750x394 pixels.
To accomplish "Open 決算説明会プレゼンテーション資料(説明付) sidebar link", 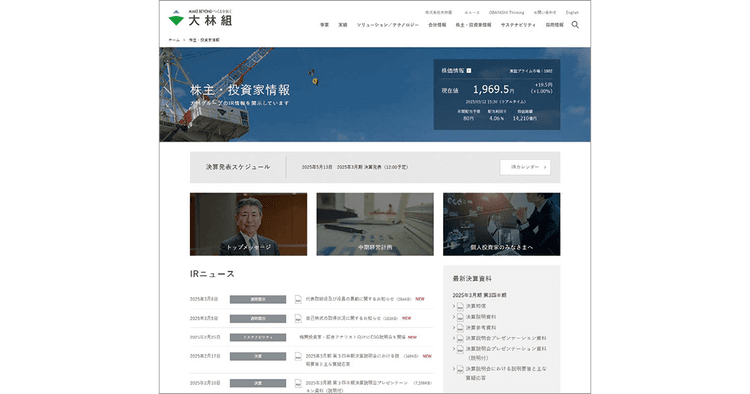I will [506, 353].
